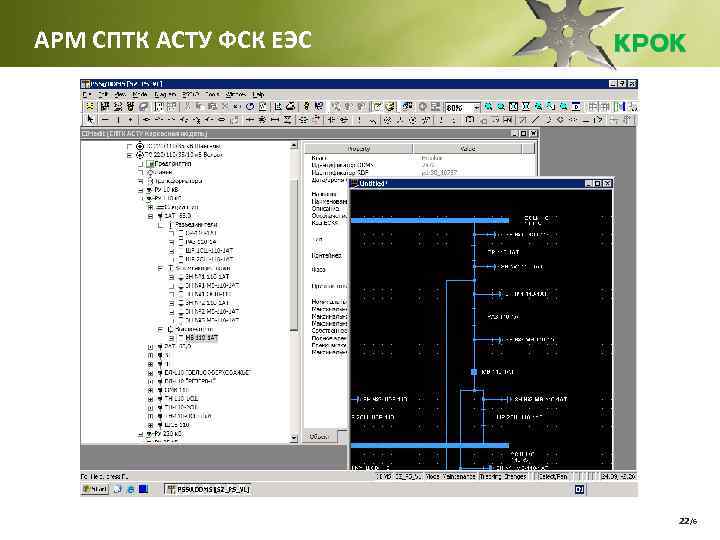This screenshot has width=720, height=540.
Task: Click the PS9000MS taskbar button
Action: 209,489
